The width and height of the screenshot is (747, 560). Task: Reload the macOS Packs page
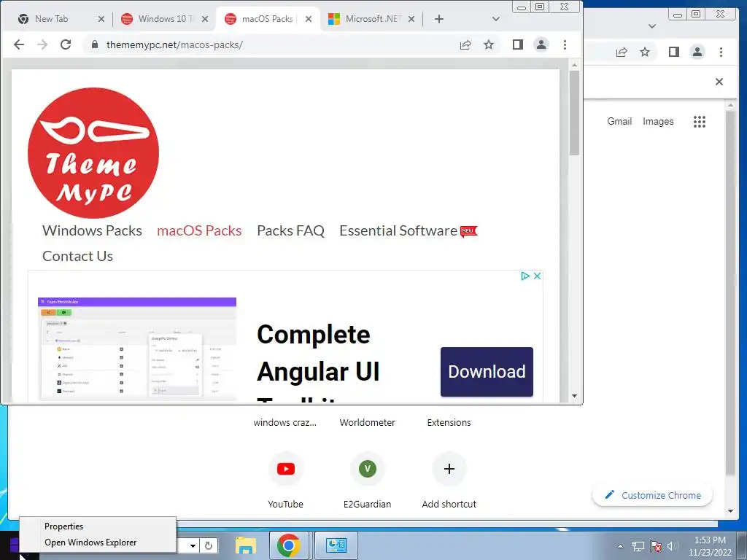[66, 44]
